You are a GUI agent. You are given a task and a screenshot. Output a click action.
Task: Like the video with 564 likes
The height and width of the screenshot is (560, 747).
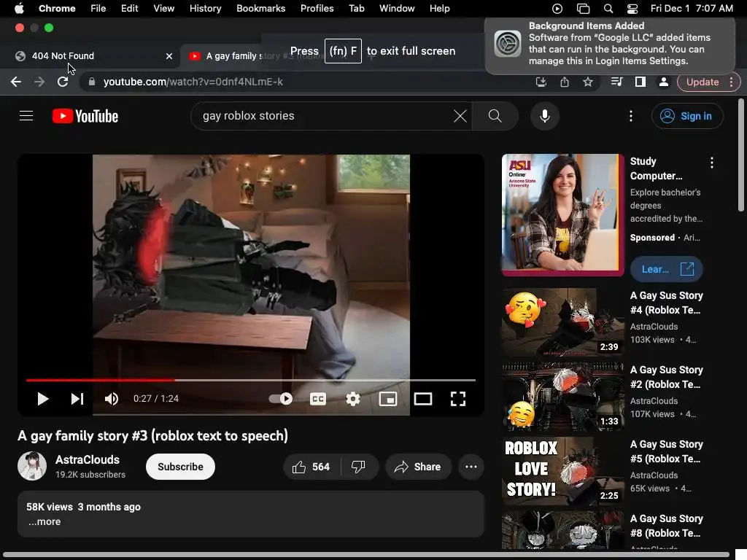point(311,467)
